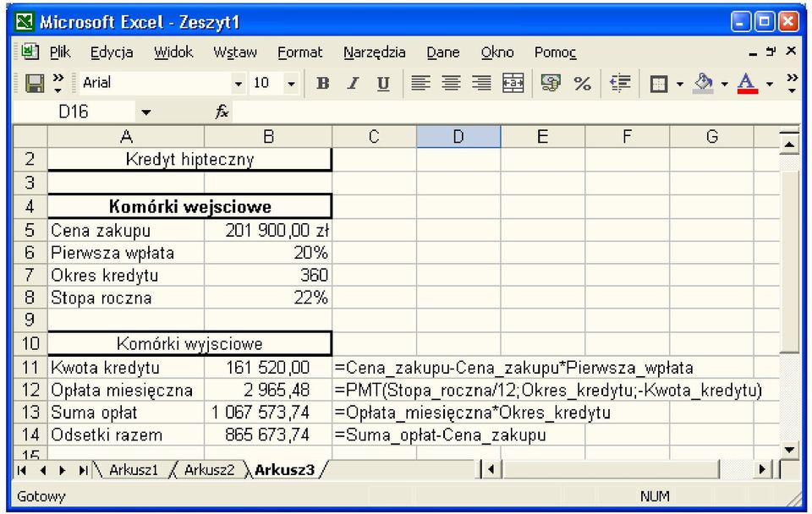Apply Percent style format

click(x=582, y=83)
